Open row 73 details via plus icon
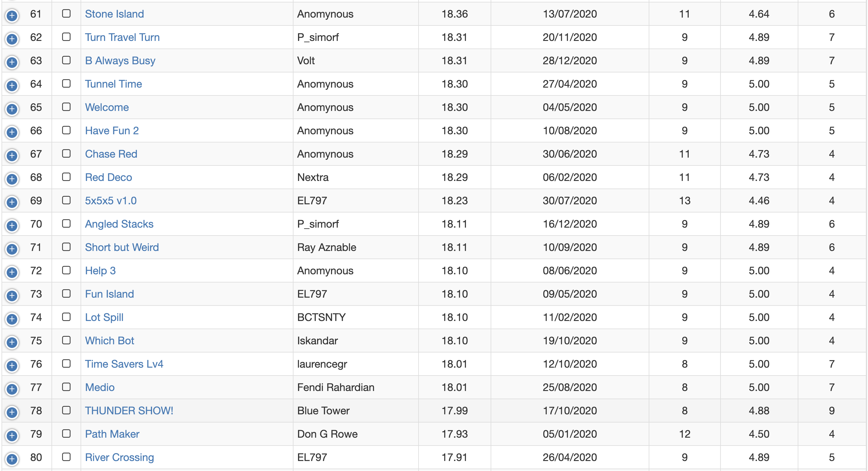Viewport: 868px width, 471px height. pos(12,296)
